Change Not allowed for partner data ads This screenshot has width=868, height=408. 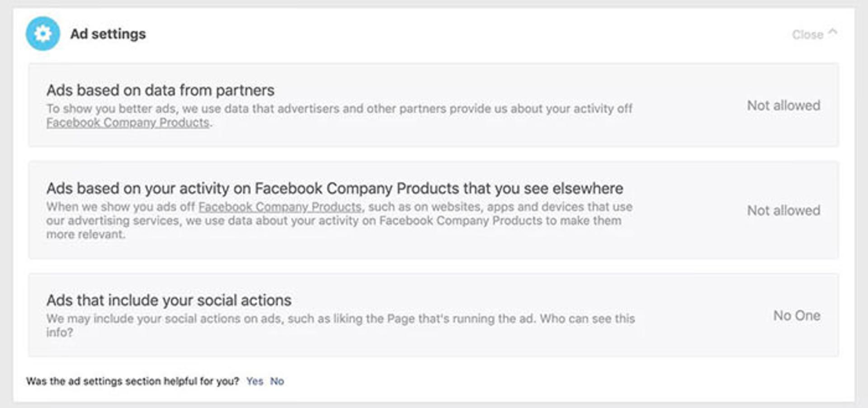click(783, 105)
